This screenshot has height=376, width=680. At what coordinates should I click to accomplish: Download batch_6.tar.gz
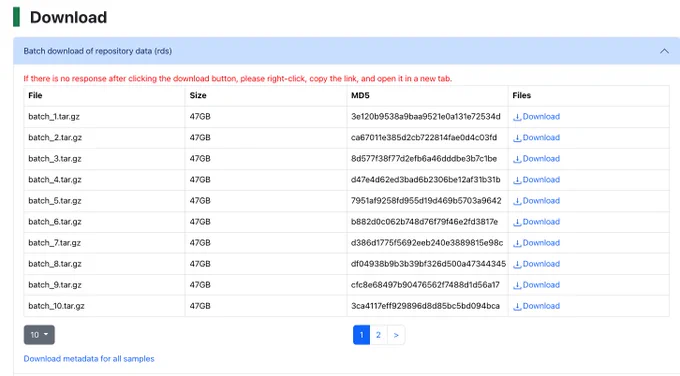[536, 222]
